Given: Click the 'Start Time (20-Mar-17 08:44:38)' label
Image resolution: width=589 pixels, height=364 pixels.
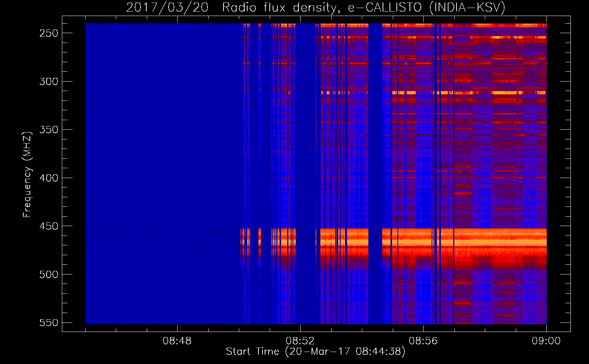Looking at the screenshot, I should coord(316,352).
